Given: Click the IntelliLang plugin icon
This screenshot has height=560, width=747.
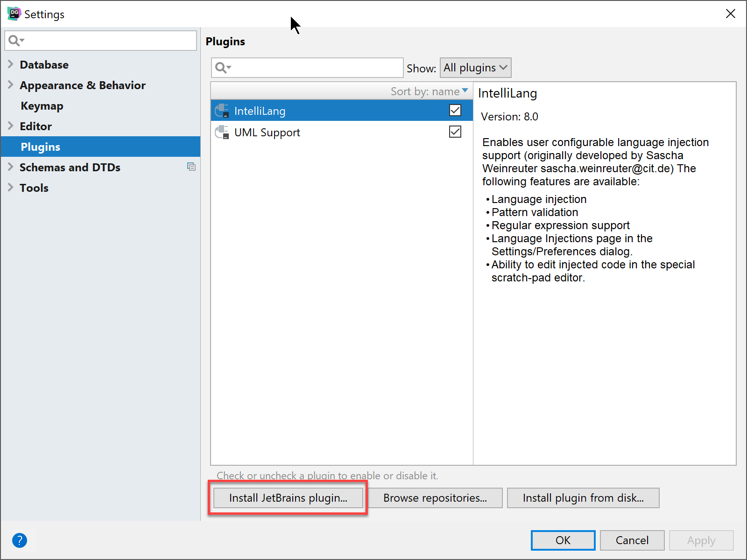Looking at the screenshot, I should 222,111.
